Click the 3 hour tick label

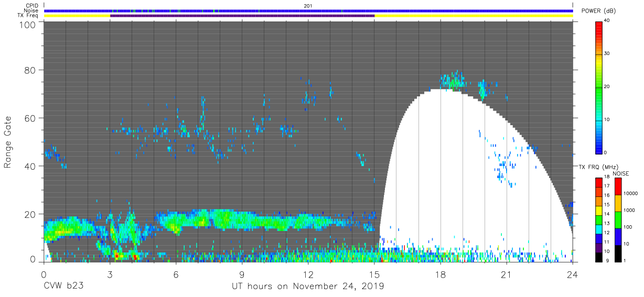click(x=110, y=274)
